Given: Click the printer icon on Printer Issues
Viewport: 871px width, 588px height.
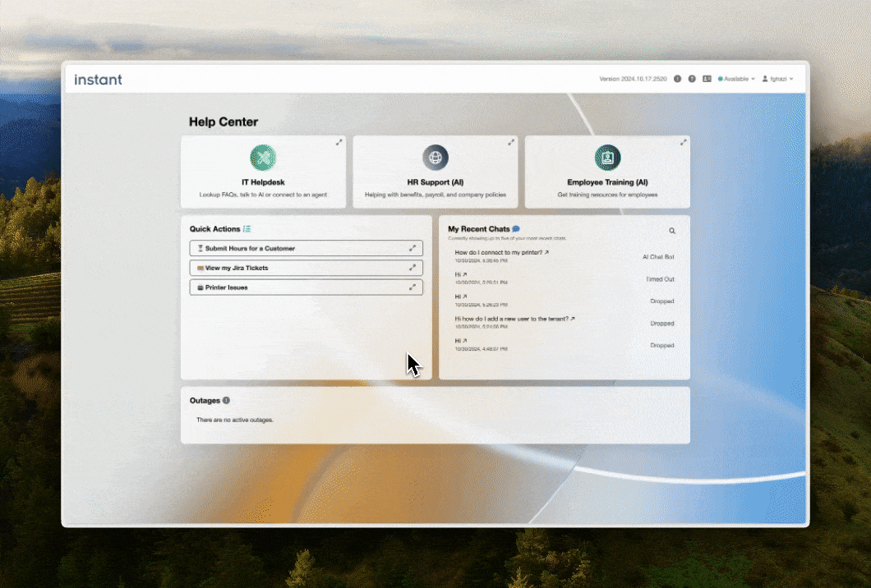Looking at the screenshot, I should coord(200,287).
